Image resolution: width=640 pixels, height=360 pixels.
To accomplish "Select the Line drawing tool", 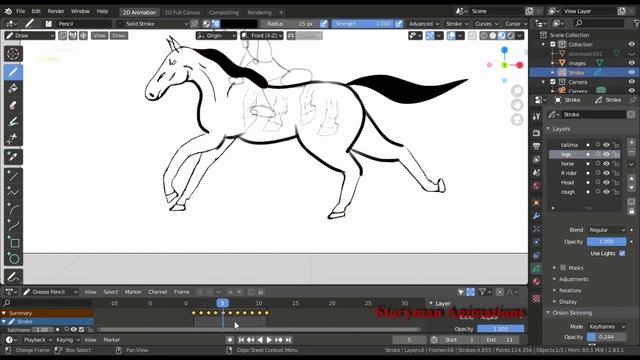I will tap(13, 176).
